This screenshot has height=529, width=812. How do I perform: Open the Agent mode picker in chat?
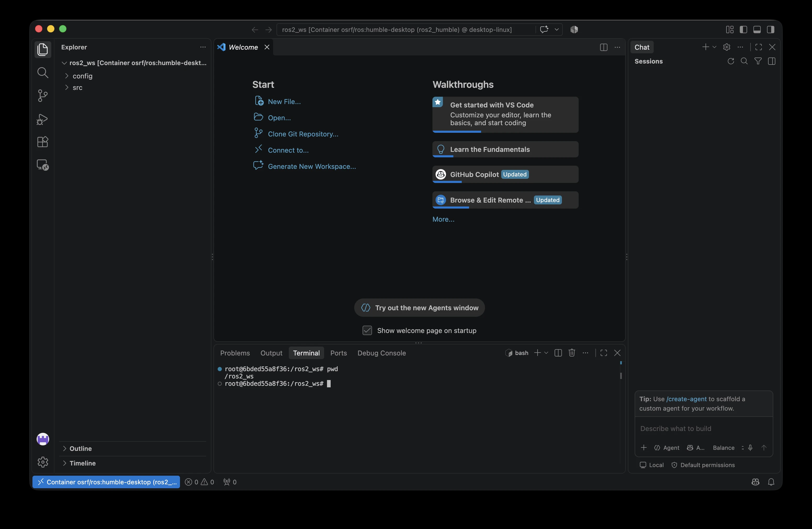(x=667, y=448)
